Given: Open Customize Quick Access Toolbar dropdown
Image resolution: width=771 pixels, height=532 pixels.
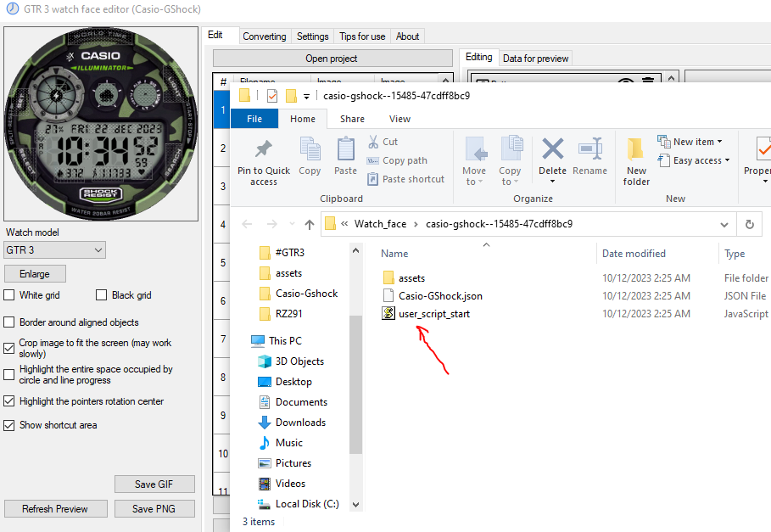Looking at the screenshot, I should click(306, 97).
